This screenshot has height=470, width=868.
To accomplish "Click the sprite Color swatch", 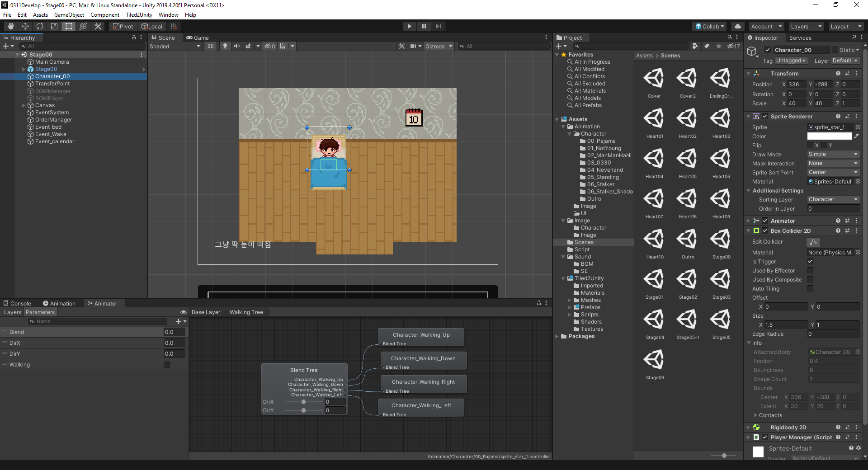I will pyautogui.click(x=829, y=136).
